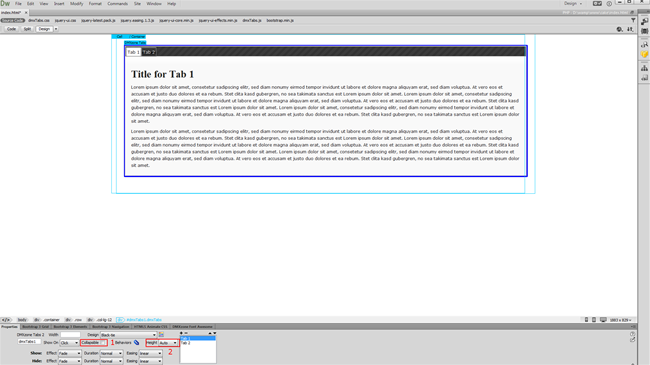Expand the Design theme dropdown
The height and width of the screenshot is (365, 650).
(129, 335)
